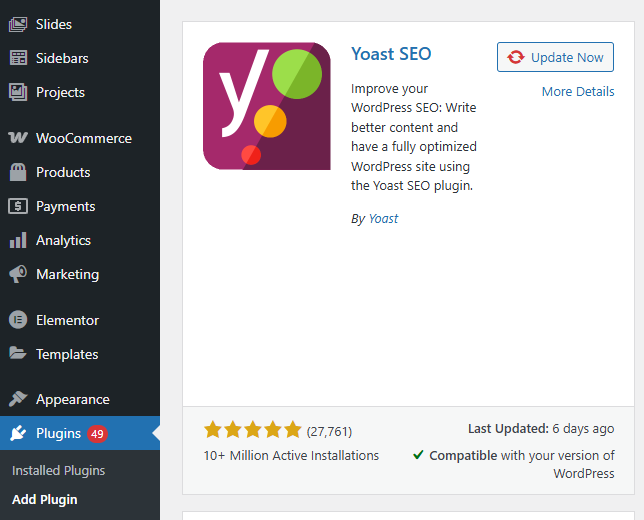
Task: Click the 49 plugin updates badge
Action: pos(97,434)
